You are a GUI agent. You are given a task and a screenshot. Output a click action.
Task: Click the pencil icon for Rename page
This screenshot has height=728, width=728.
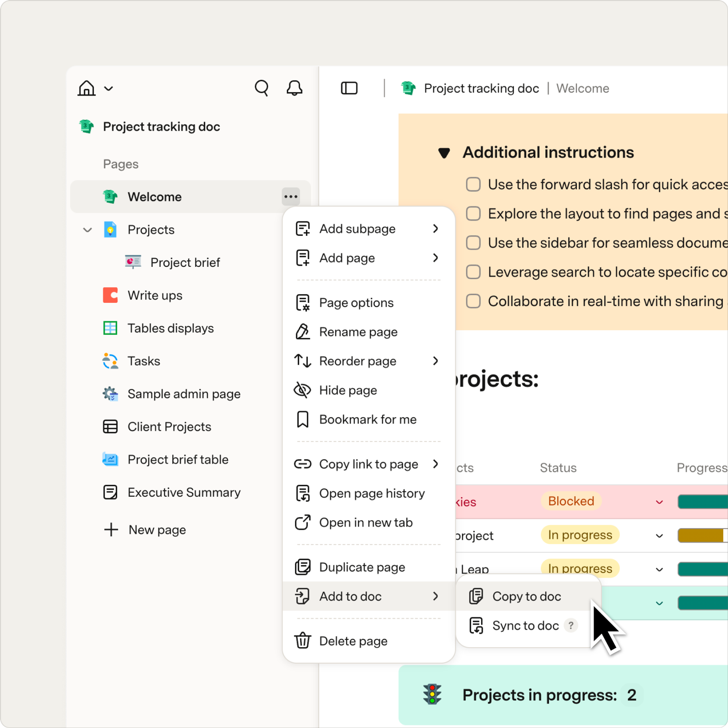point(302,332)
